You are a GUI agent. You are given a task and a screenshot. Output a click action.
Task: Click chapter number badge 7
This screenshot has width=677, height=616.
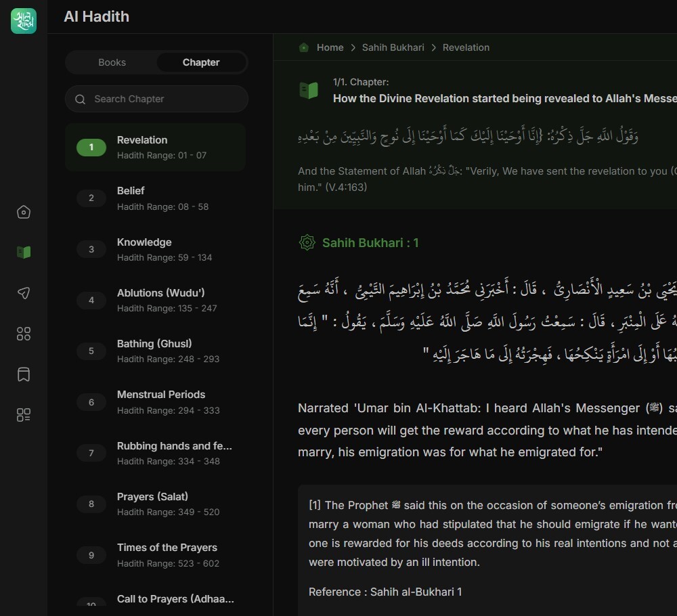[91, 453]
